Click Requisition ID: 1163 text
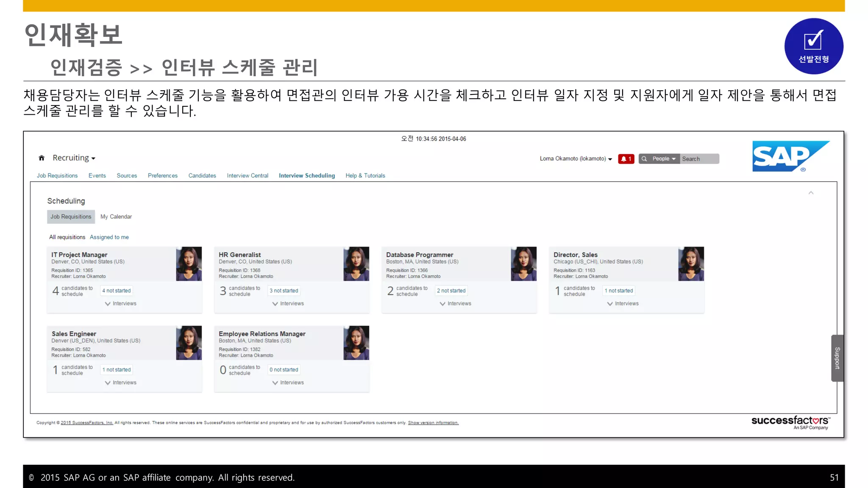 click(574, 270)
